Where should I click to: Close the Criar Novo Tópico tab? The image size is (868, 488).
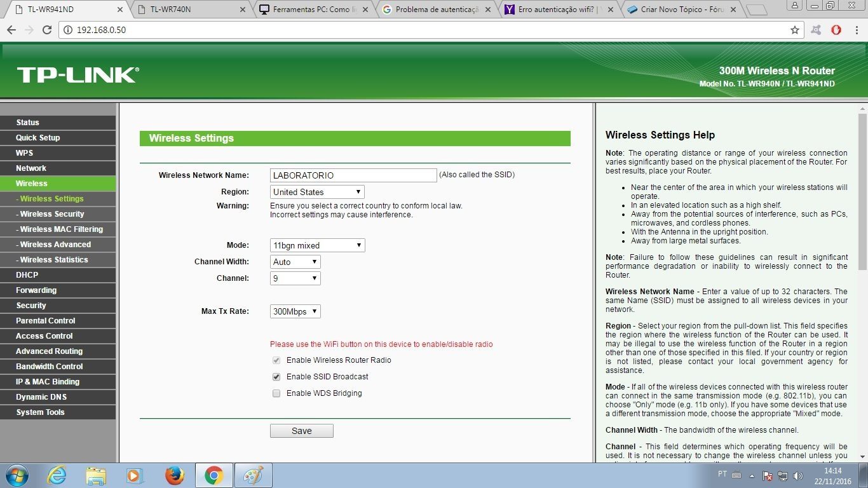[732, 10]
